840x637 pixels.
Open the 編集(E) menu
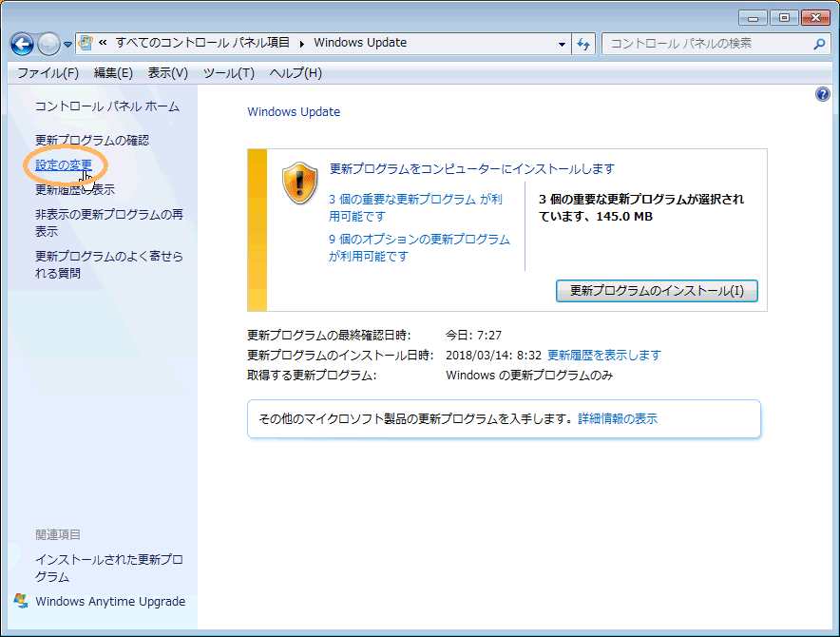coord(113,73)
